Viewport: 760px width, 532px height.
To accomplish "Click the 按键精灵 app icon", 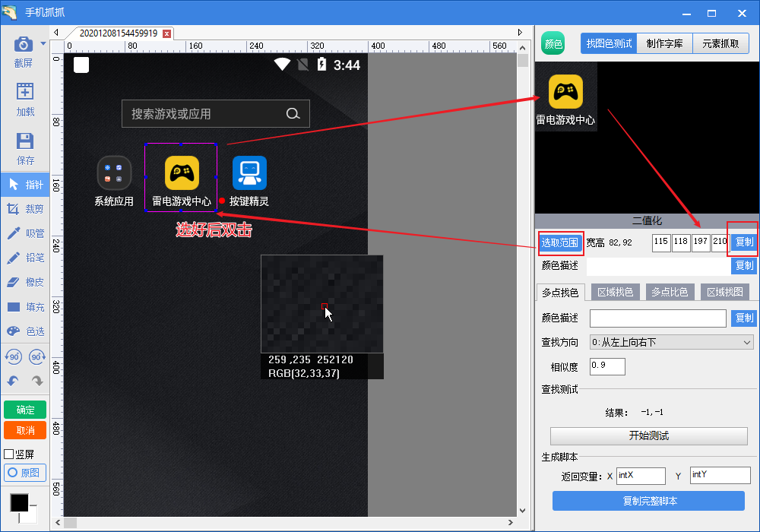I will (x=249, y=173).
